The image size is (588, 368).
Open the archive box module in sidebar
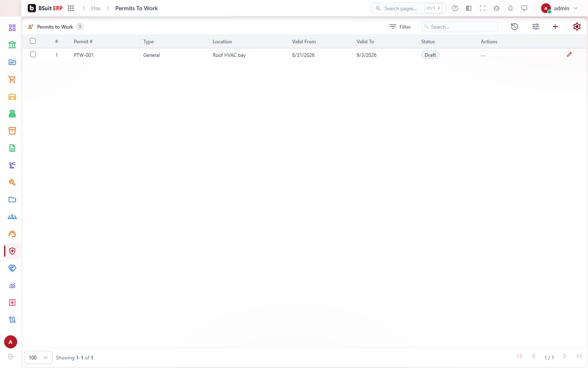point(12,131)
